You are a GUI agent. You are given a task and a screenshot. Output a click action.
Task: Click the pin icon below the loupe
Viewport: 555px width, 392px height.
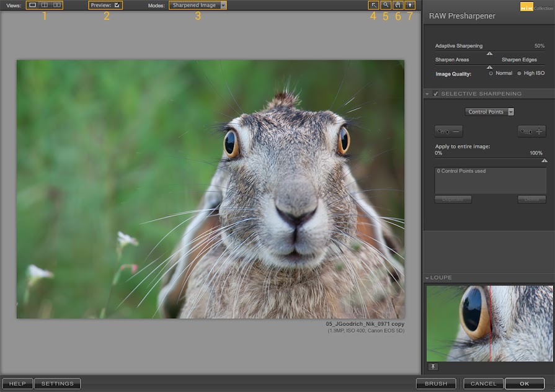tap(433, 367)
